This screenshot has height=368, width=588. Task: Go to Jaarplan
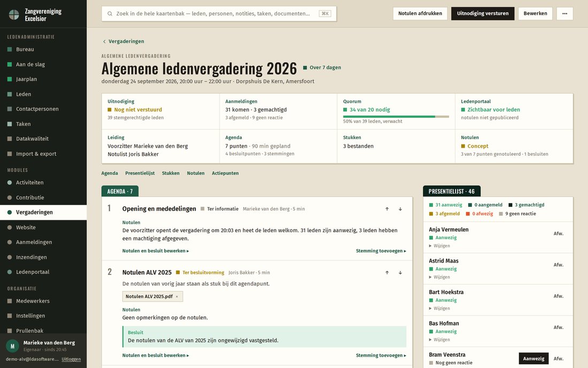43,79
